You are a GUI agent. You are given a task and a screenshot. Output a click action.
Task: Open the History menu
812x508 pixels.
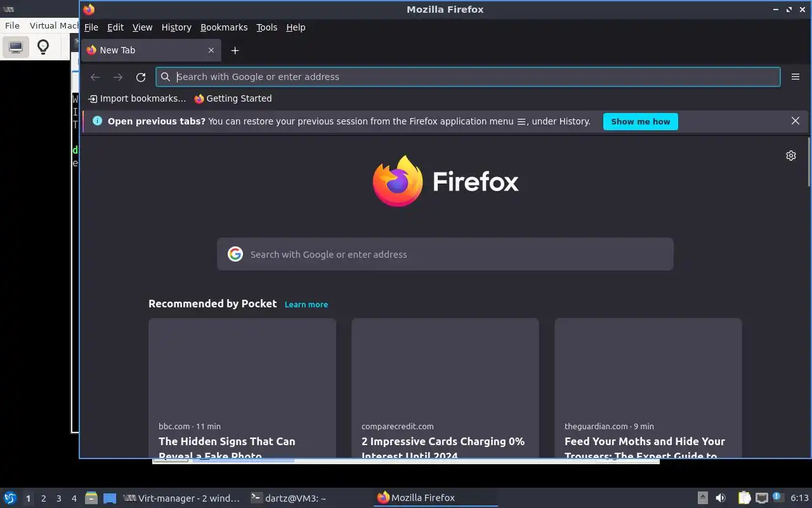pyautogui.click(x=176, y=27)
